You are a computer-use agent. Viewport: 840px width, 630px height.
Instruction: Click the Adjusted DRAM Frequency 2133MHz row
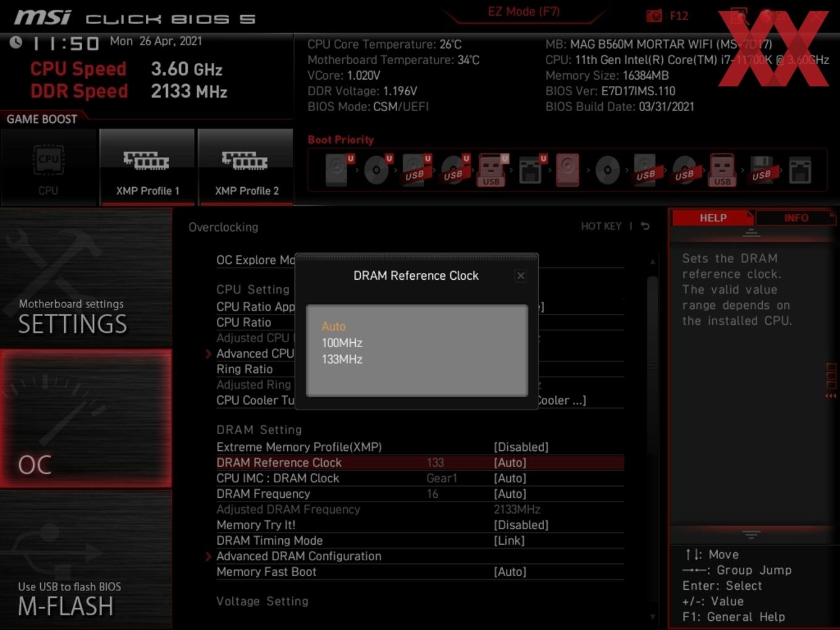click(420, 509)
